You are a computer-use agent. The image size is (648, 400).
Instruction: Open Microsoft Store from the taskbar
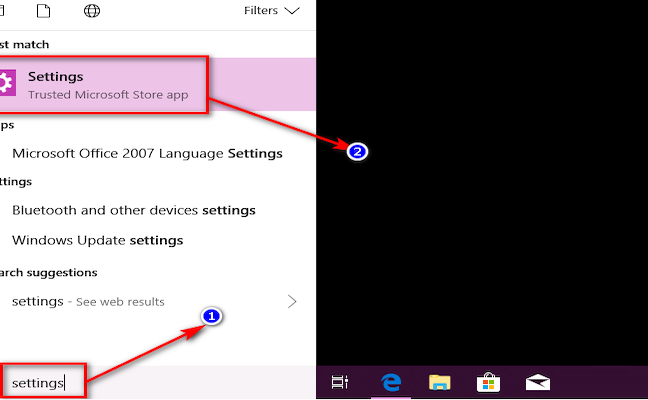click(488, 382)
